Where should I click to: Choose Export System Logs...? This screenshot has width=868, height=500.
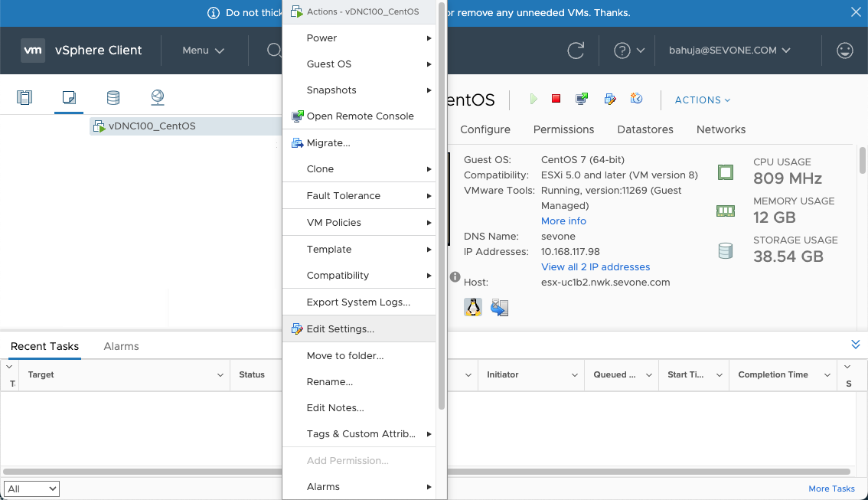[x=359, y=302]
